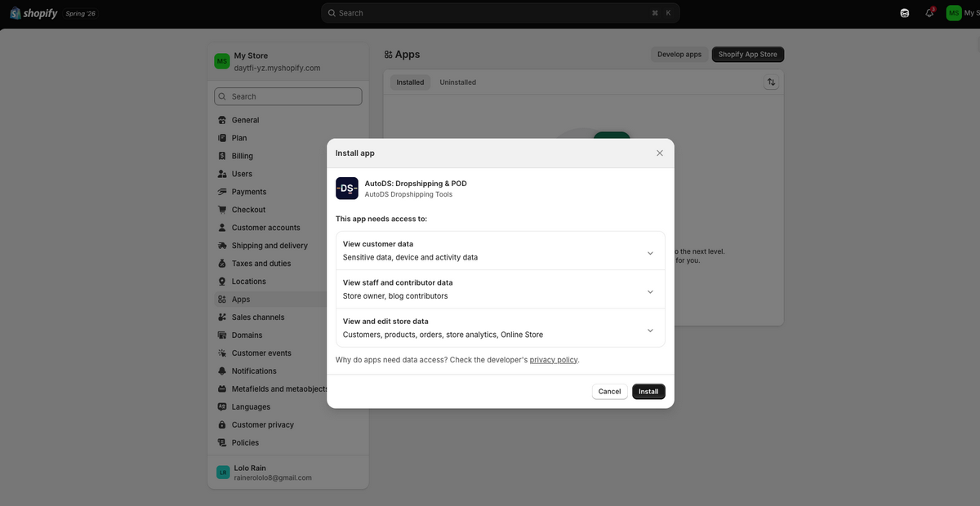Click the Shipping and delivery truck icon
This screenshot has width=980, height=506.
coord(222,246)
